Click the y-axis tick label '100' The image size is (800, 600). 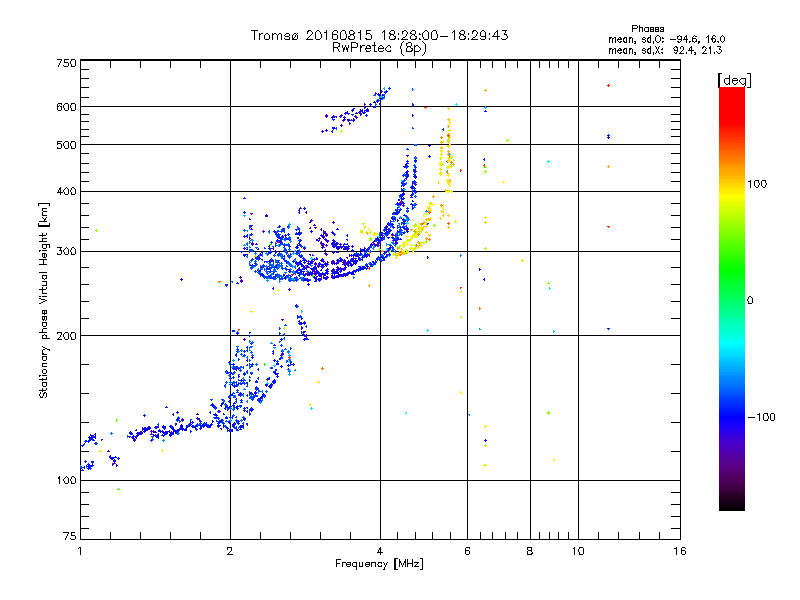click(x=66, y=480)
